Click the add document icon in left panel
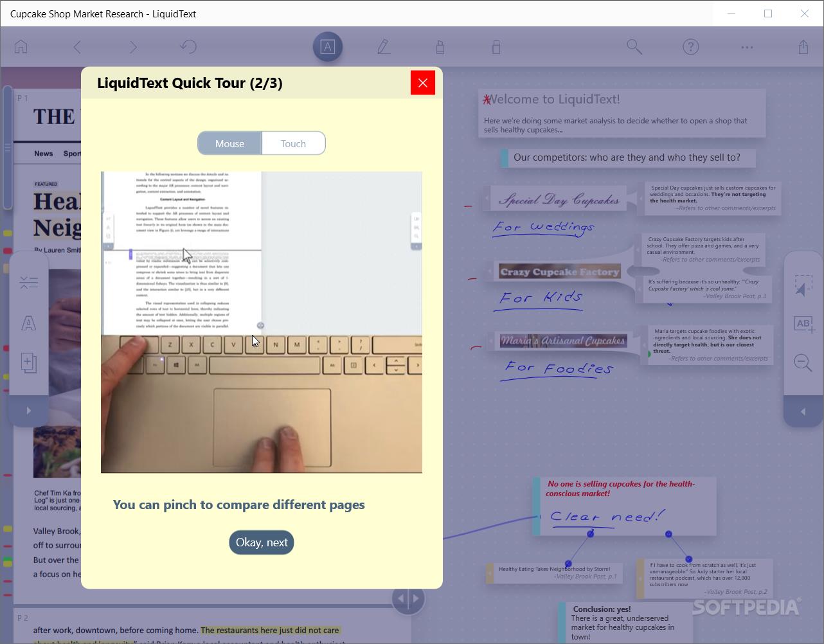This screenshot has width=824, height=644. [29, 362]
